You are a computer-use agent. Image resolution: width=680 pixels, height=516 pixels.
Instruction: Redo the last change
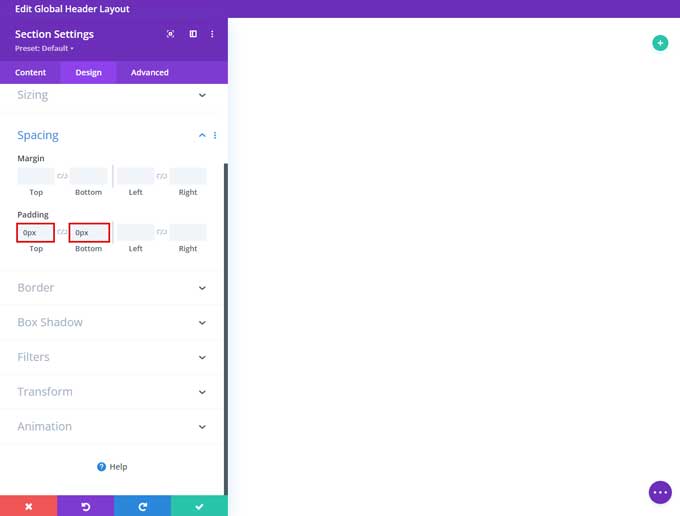click(x=142, y=506)
